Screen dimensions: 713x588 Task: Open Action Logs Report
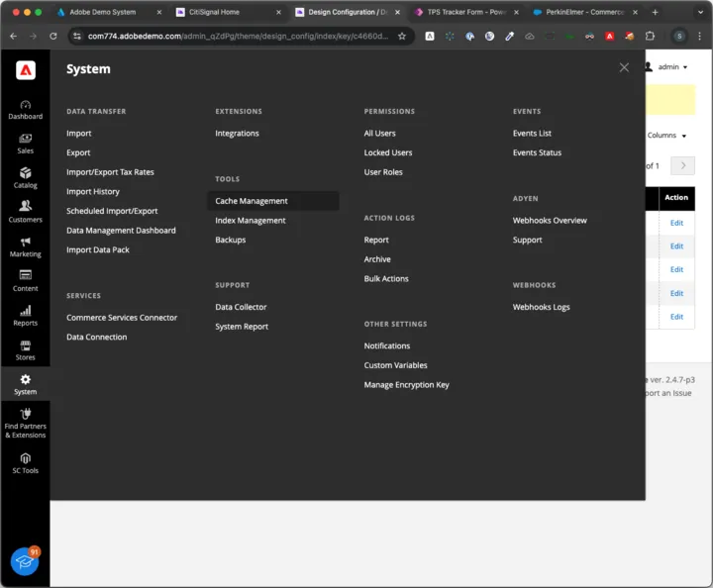(376, 240)
